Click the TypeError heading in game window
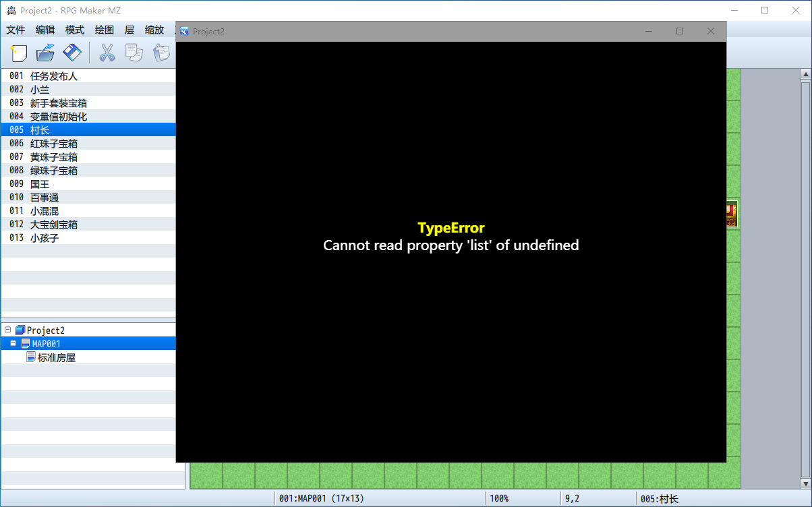This screenshot has height=507, width=812. (451, 228)
